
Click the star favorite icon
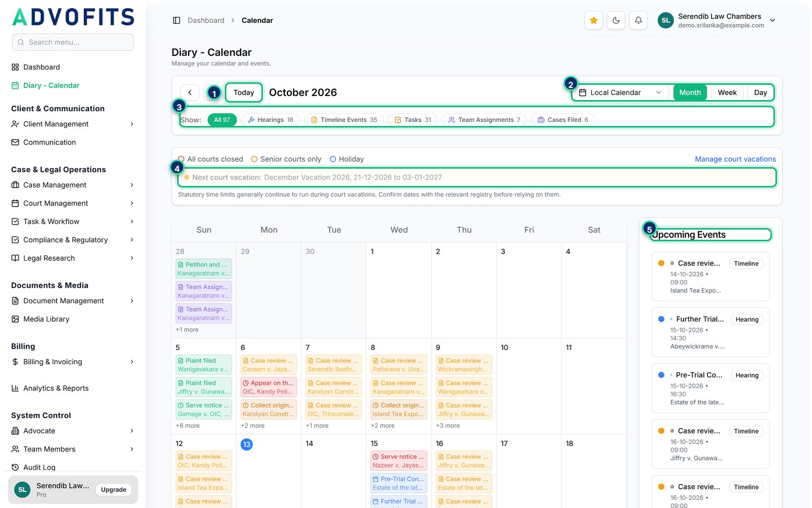pos(594,20)
